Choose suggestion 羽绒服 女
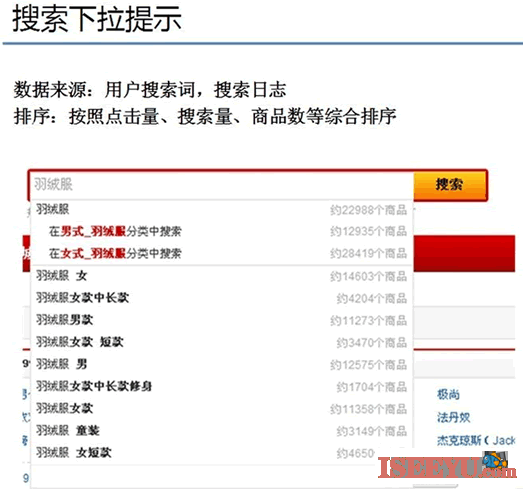This screenshot has height=489, width=523. (222, 276)
